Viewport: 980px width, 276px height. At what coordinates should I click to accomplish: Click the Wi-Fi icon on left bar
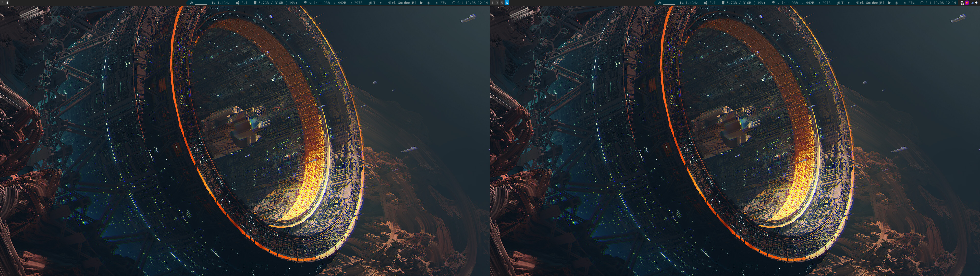point(305,3)
